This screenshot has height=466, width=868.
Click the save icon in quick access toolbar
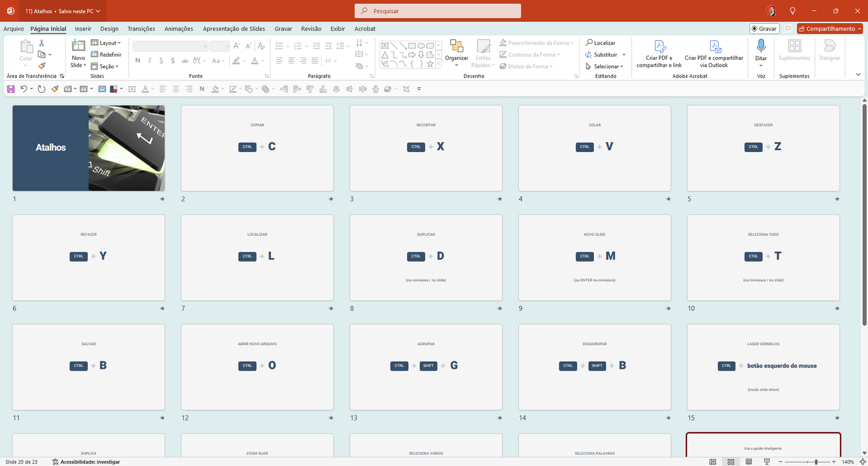pos(11,89)
